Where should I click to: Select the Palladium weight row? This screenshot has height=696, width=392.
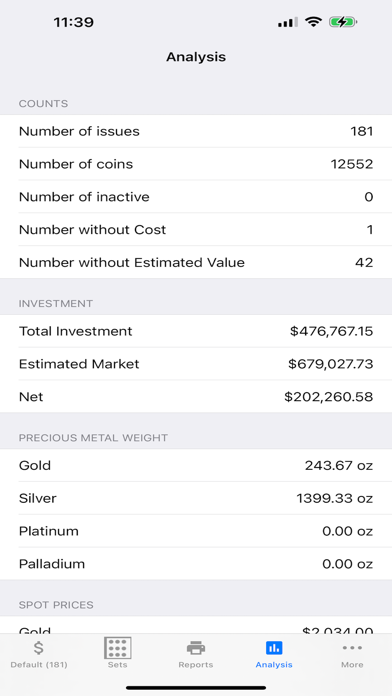[196, 564]
